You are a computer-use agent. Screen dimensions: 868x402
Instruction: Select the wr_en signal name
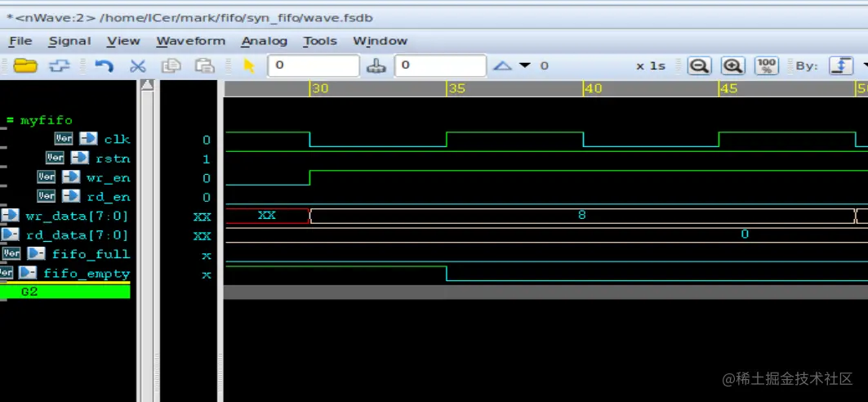108,178
